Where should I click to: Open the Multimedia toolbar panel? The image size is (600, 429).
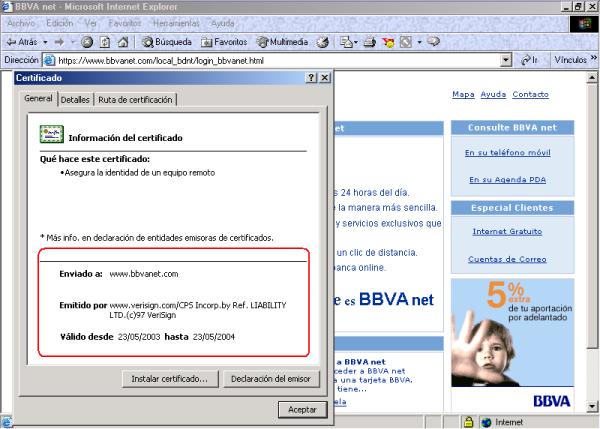tap(282, 42)
